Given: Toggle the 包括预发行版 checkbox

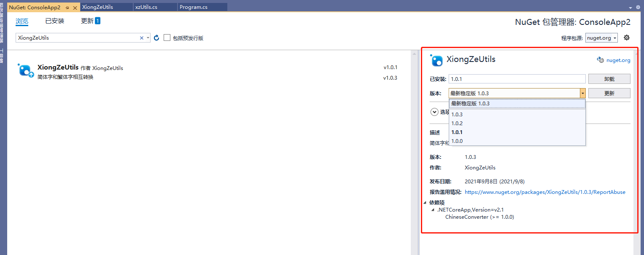Looking at the screenshot, I should pos(167,38).
